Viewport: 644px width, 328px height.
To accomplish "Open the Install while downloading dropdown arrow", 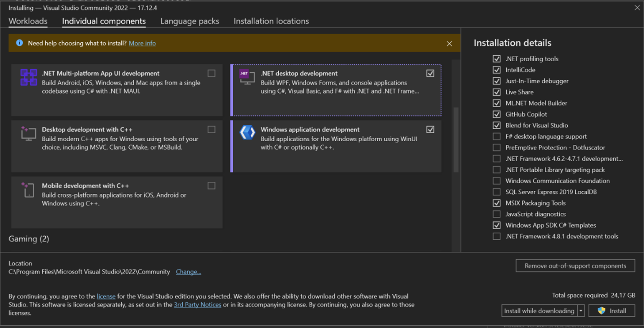I will (581, 311).
